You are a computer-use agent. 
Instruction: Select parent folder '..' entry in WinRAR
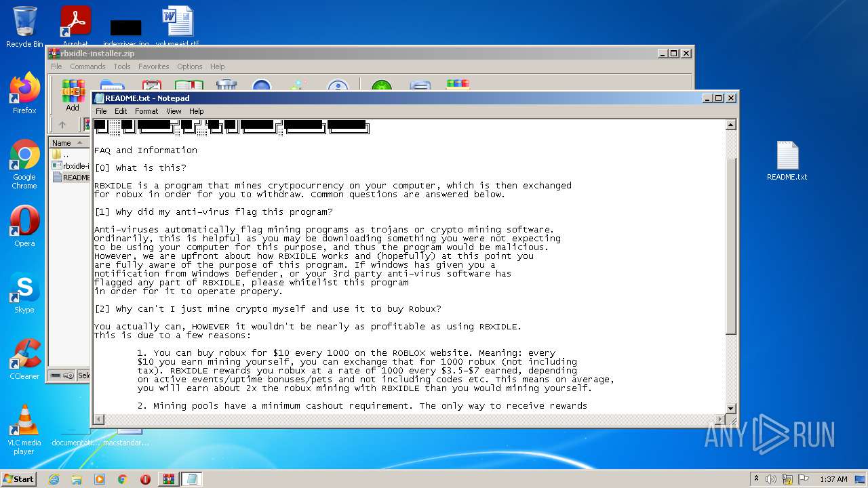point(61,155)
